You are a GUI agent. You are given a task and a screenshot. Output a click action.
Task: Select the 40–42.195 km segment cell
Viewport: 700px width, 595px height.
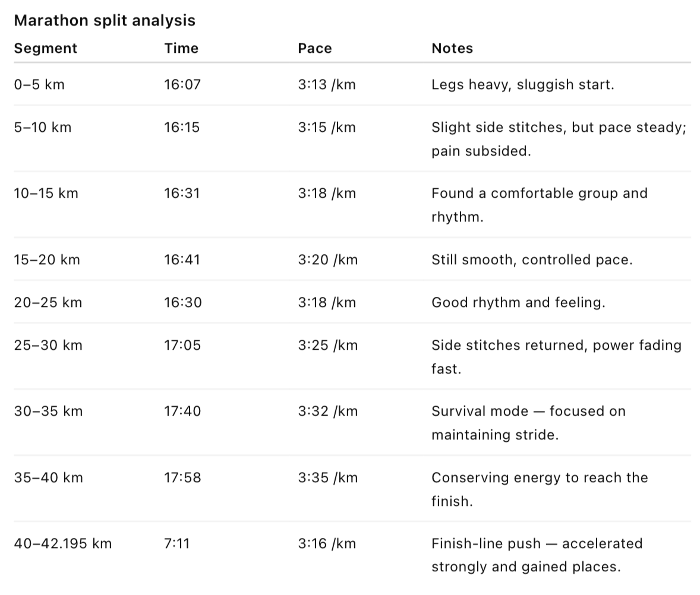point(63,543)
